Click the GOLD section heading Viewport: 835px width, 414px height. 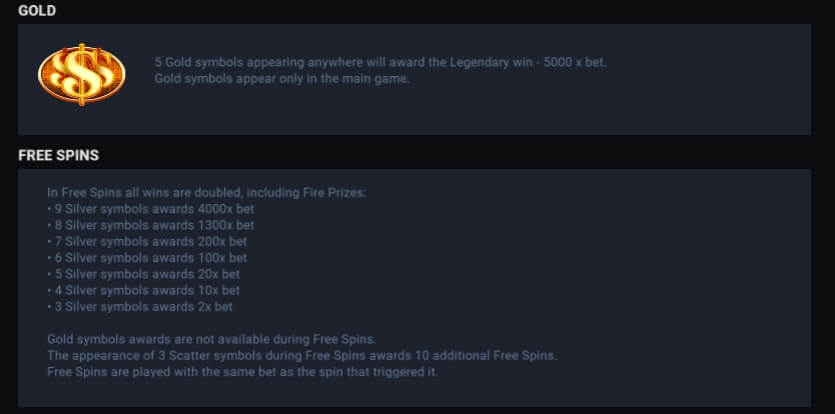click(x=37, y=11)
